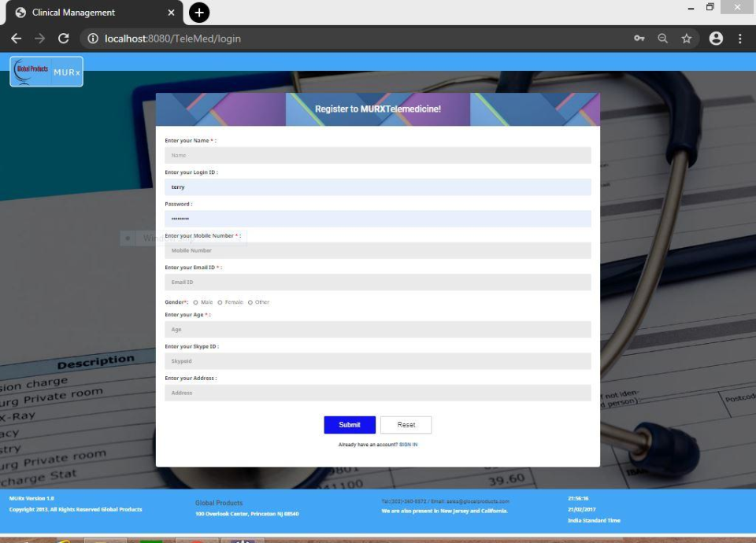The height and width of the screenshot is (543, 756).
Task: Focus the Mobile Number field
Action: point(378,250)
